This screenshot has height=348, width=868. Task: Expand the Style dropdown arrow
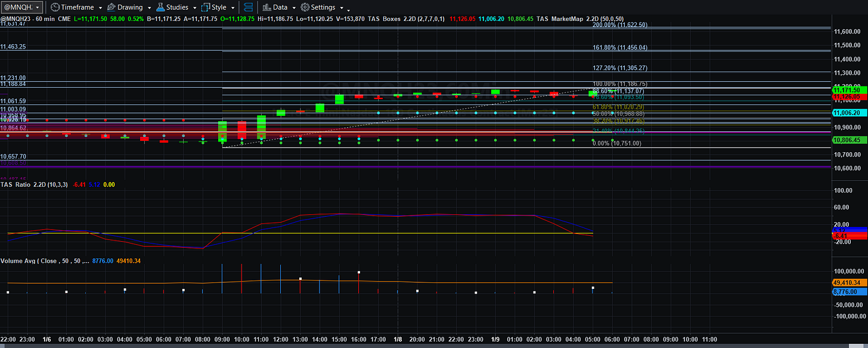[232, 8]
